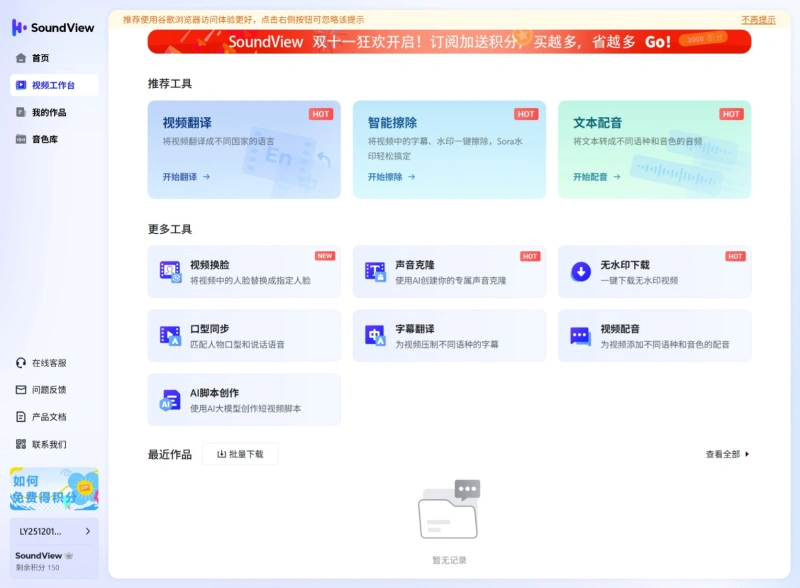Image resolution: width=800 pixels, height=588 pixels.
Task: Open the 视频配音 (Video Dubbing) tool icon
Action: point(581,335)
